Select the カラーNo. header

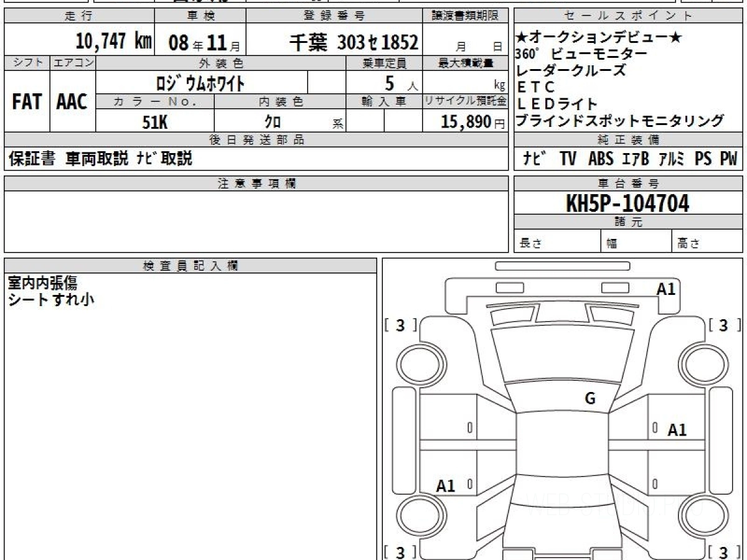155,102
